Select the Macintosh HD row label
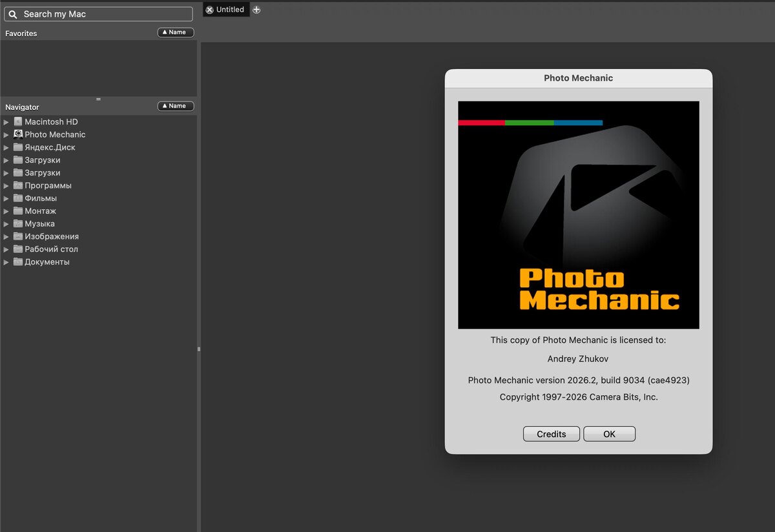This screenshot has width=775, height=532. coord(51,121)
